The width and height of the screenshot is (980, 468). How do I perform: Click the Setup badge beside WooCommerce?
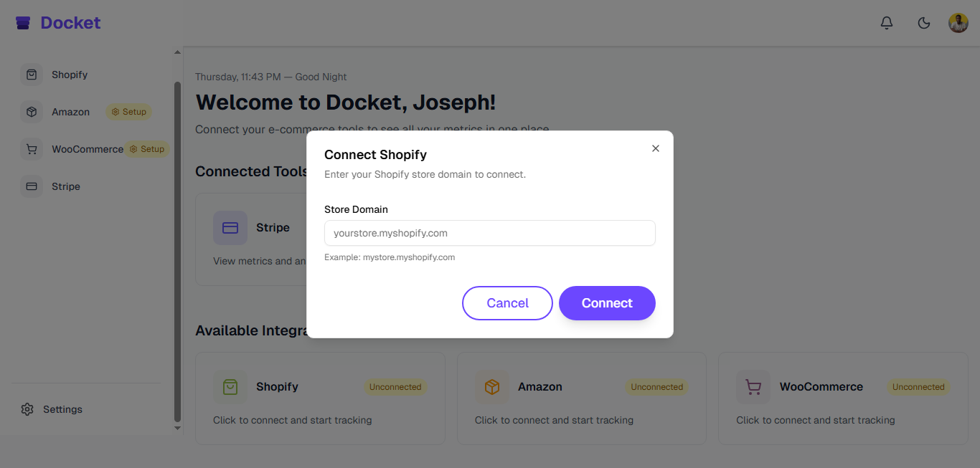(x=147, y=148)
